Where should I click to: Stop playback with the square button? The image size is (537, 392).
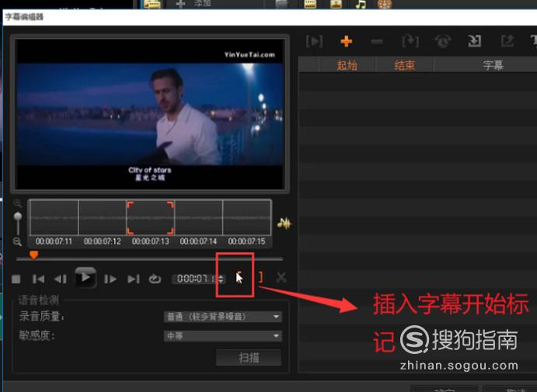(16, 279)
